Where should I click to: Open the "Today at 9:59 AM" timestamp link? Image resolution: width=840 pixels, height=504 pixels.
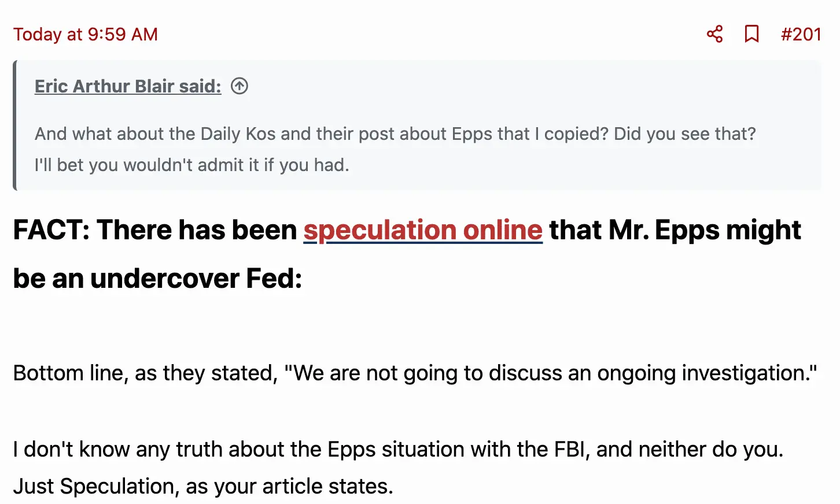click(86, 34)
